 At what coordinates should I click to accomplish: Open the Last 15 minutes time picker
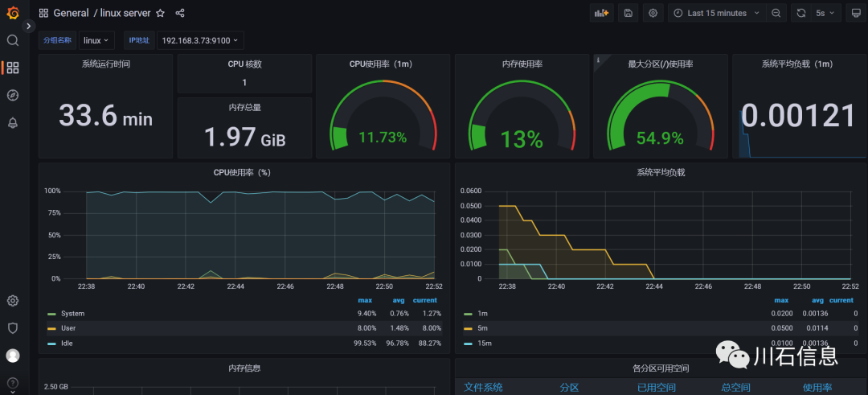[x=717, y=14]
